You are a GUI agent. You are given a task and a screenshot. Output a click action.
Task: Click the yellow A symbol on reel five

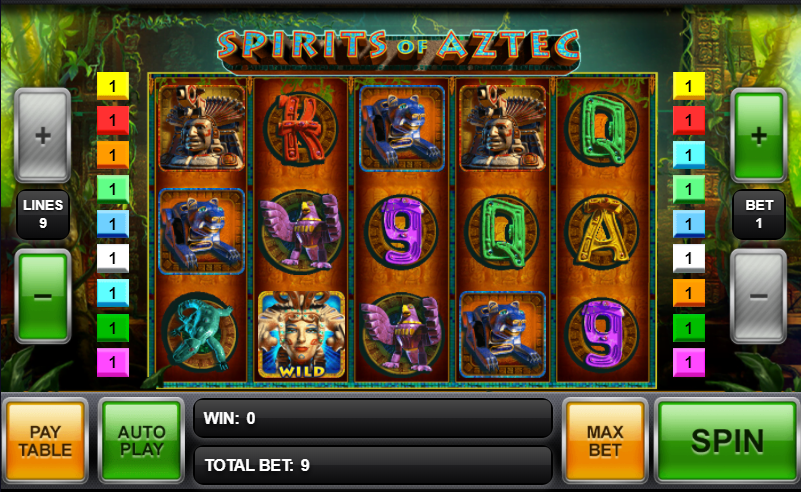coord(603,232)
